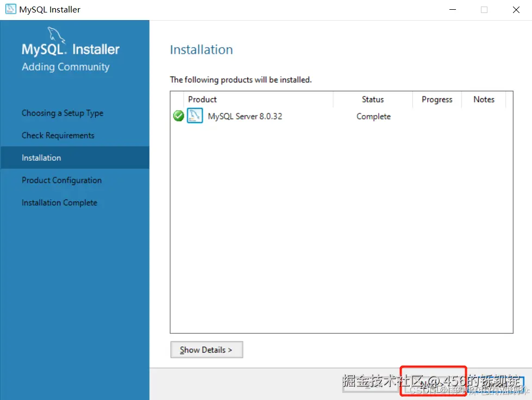Viewport: 532px width, 400px height.
Task: Select the Installation step
Action: 75,157
